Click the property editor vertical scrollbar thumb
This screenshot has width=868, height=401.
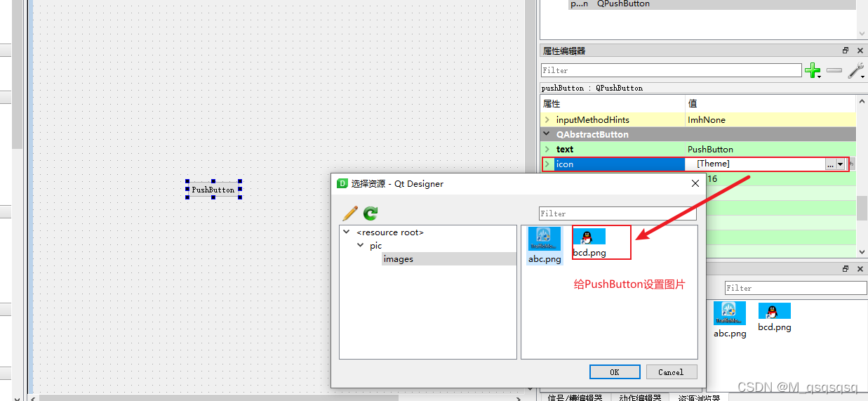point(862,208)
